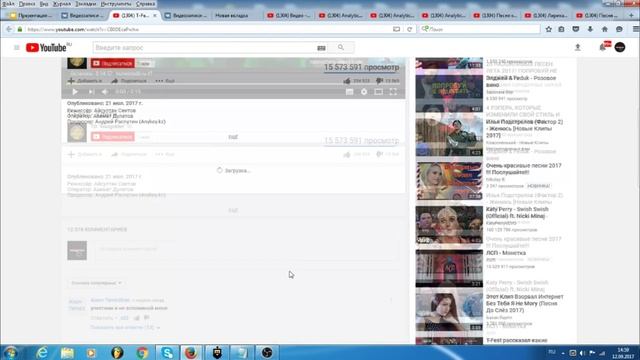
Task: Go to the Firefox home page
Action: [x=604, y=29]
